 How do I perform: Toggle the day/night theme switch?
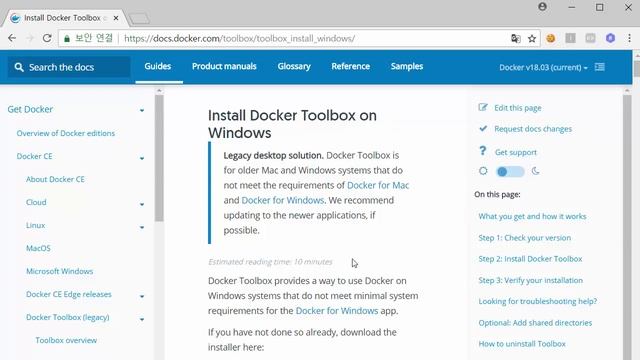510,171
